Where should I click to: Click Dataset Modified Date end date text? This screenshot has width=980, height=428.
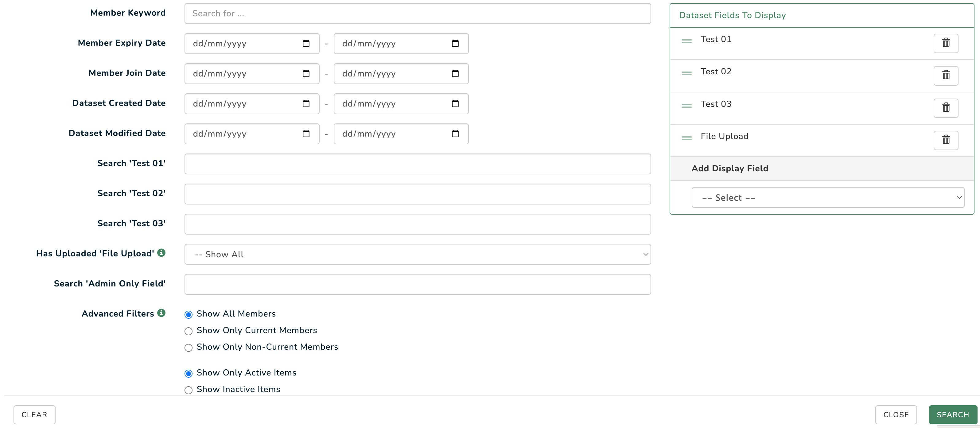(369, 134)
